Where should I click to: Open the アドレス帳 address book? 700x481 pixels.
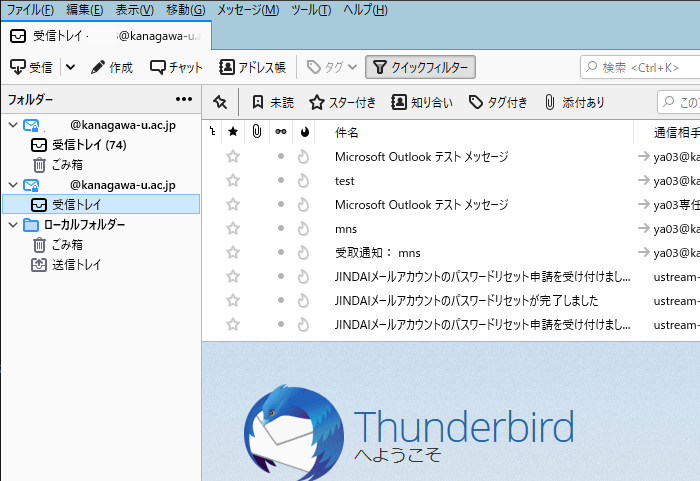(252, 67)
